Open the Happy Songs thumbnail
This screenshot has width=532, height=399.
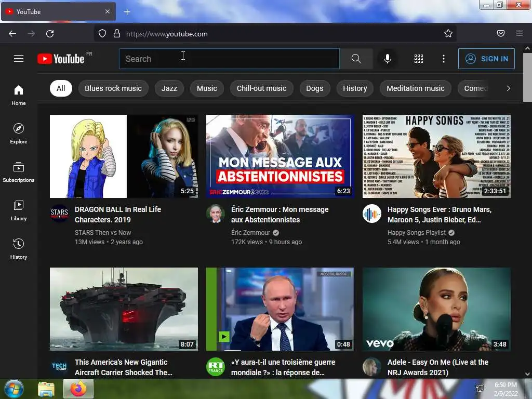[x=436, y=156]
